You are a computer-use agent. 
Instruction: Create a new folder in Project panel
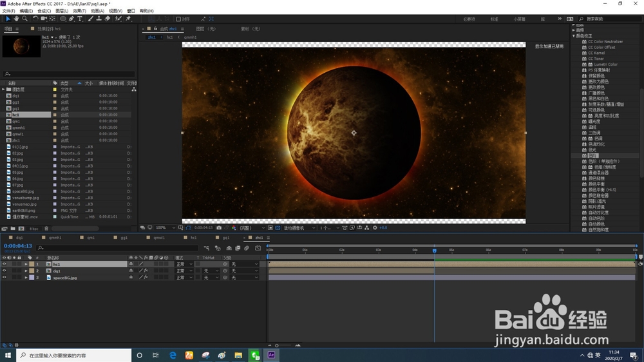coord(13,229)
